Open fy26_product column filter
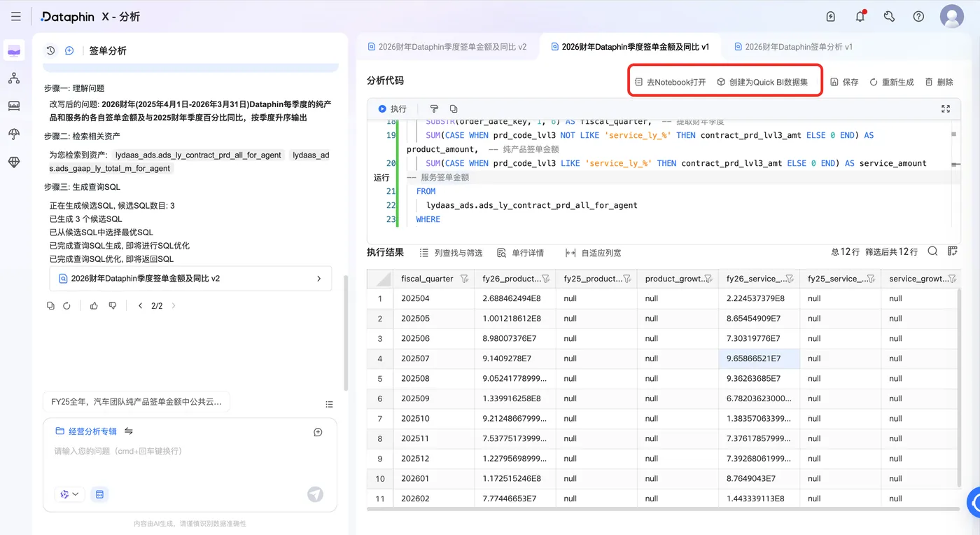This screenshot has width=980, height=535. [545, 279]
